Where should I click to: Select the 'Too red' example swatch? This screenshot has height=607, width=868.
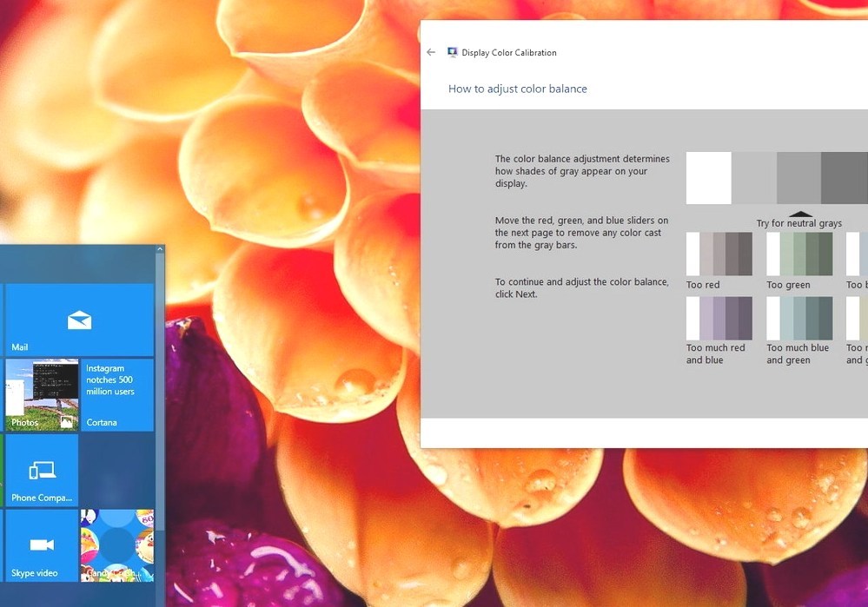(x=719, y=253)
